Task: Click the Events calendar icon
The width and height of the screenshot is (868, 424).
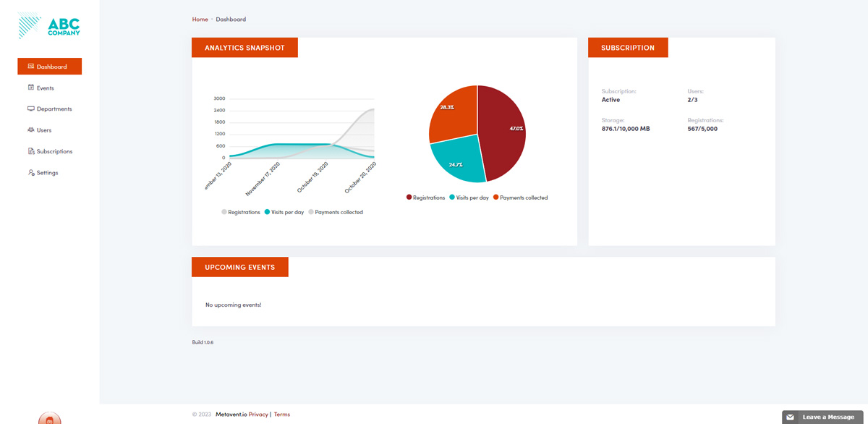Action: click(31, 88)
